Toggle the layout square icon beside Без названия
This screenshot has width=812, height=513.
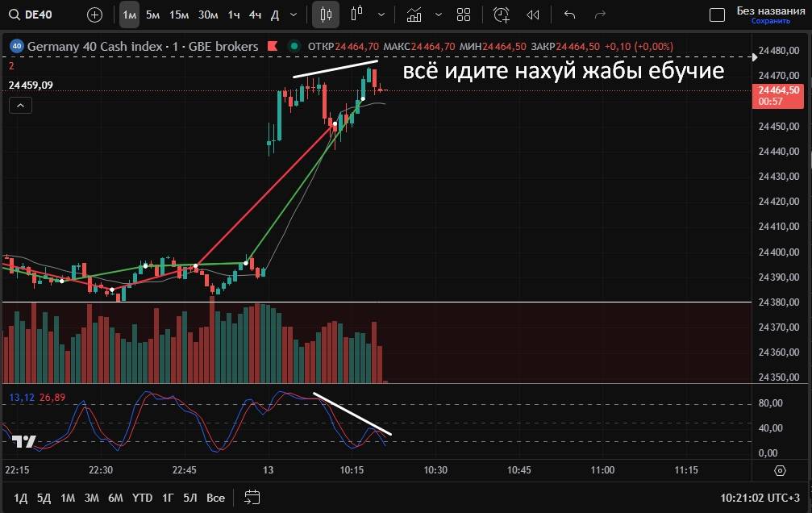[717, 15]
